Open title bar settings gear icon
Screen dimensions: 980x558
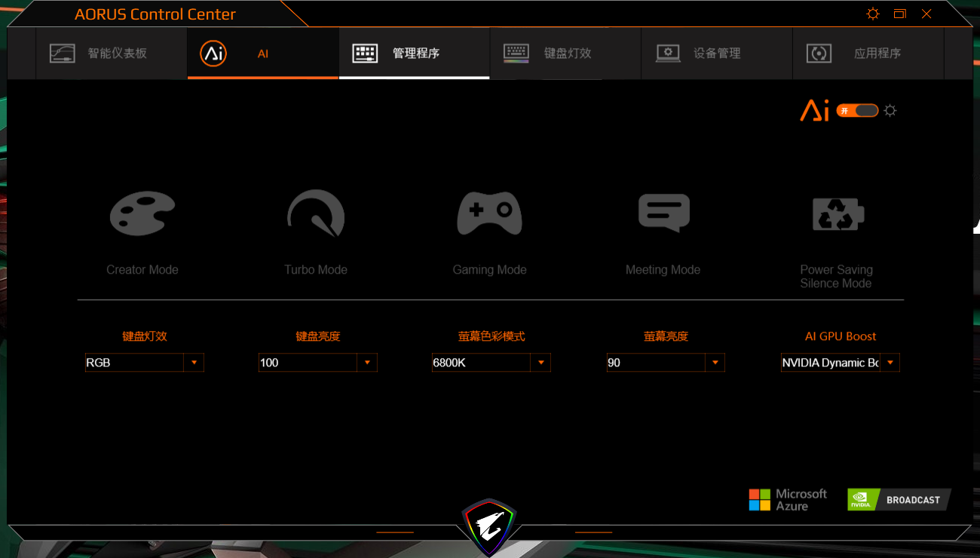(x=873, y=14)
